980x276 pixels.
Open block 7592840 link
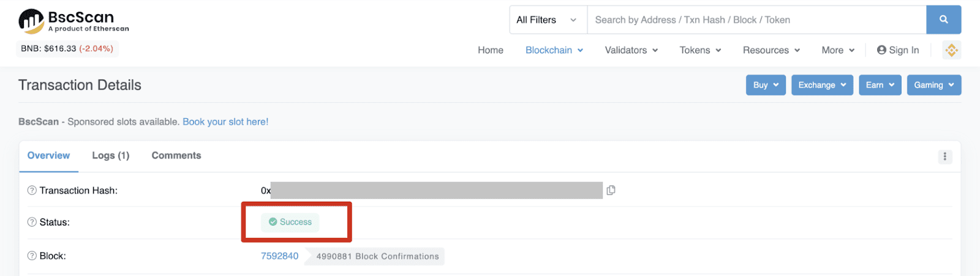coord(280,256)
